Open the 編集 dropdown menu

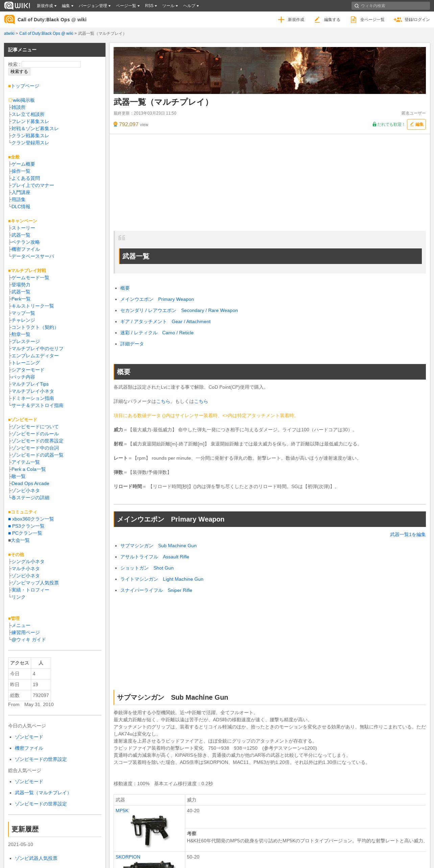68,6
